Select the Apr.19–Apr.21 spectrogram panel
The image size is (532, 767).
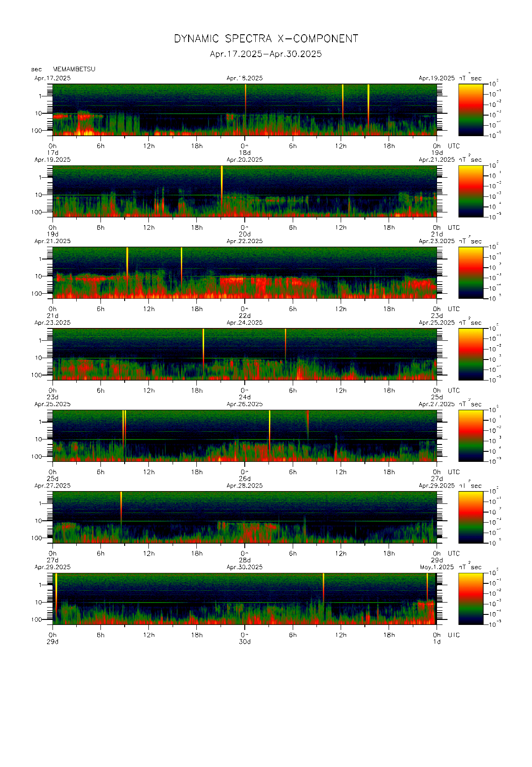[245, 191]
